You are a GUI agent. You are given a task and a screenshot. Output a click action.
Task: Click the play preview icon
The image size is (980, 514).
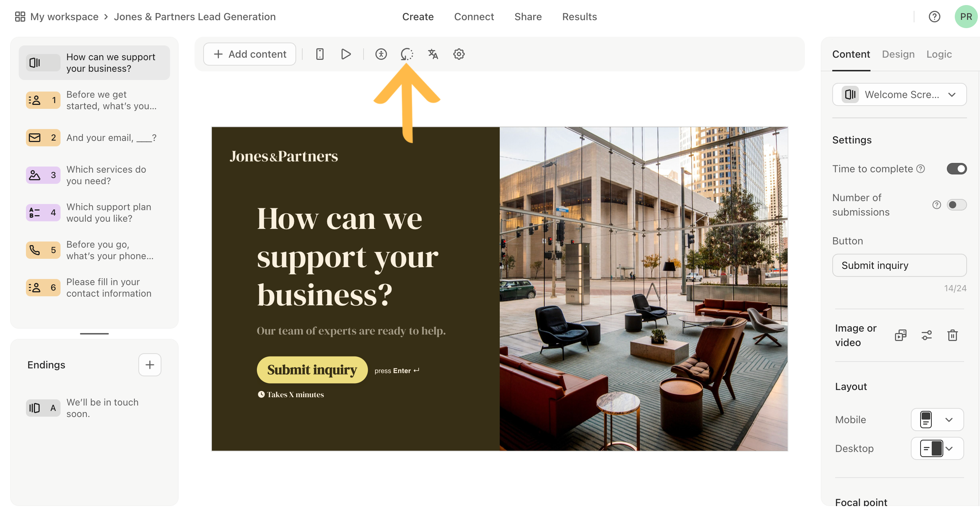(x=346, y=54)
